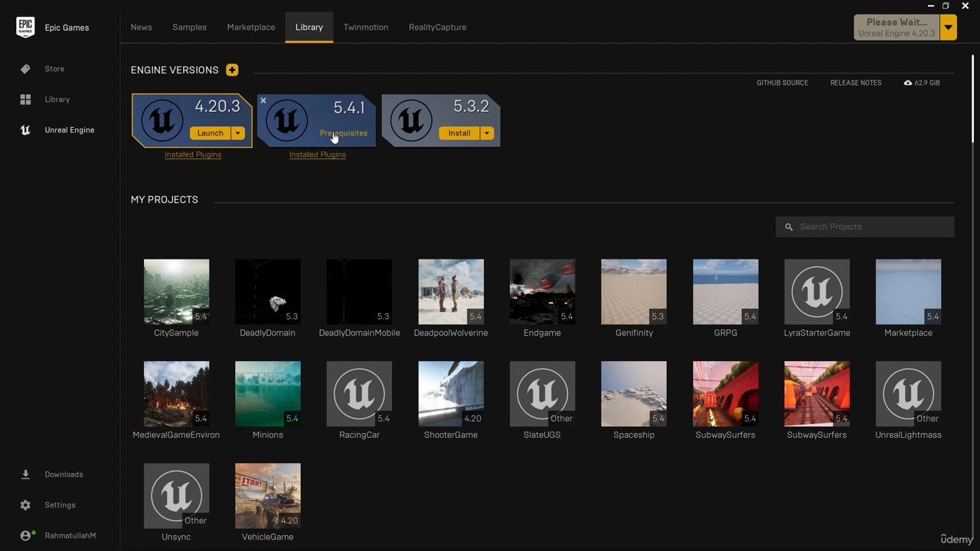Switch to the Twinmotion tab
This screenshot has height=551, width=980.
(366, 27)
